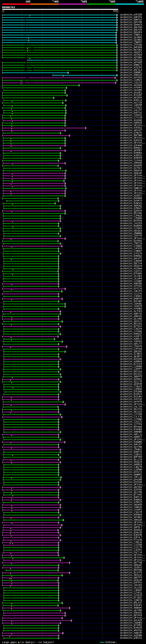The height and width of the screenshot is (644, 146).
Task: Select hit UniRef100_P0C7J0
Action: point(131,552)
